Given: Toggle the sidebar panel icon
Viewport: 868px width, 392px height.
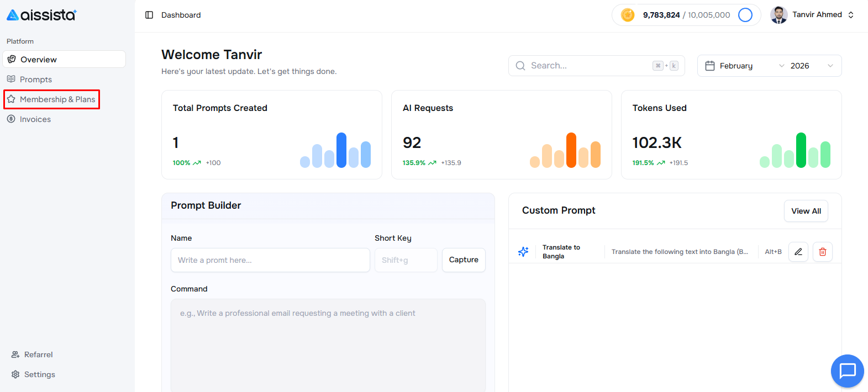Looking at the screenshot, I should pyautogui.click(x=149, y=15).
